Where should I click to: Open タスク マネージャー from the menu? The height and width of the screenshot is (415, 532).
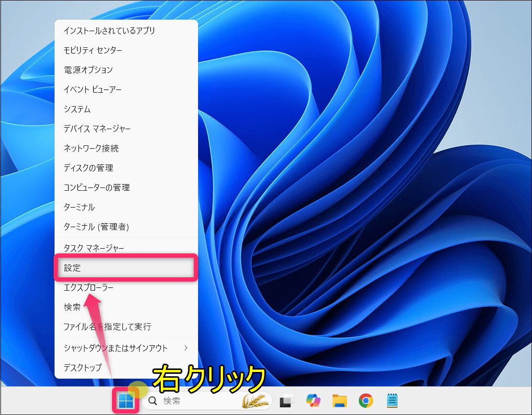(x=126, y=248)
